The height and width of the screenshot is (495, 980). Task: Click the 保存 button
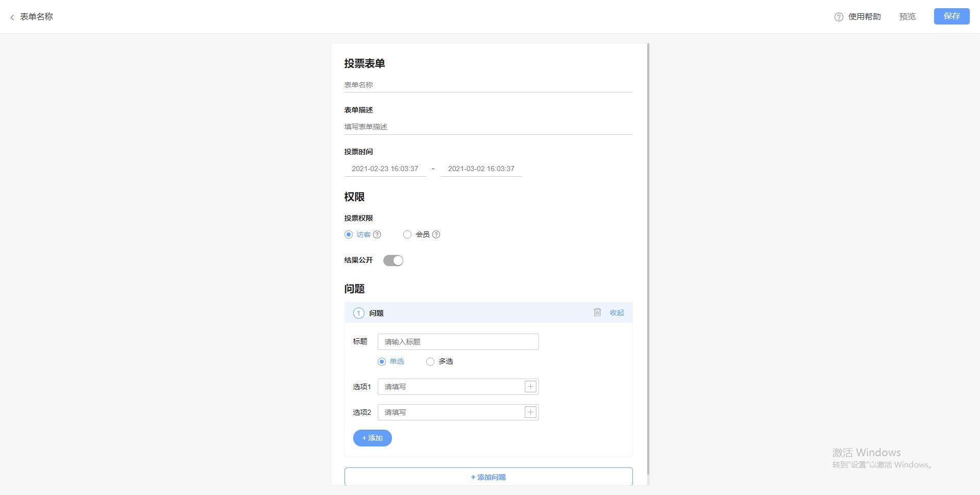click(x=951, y=16)
